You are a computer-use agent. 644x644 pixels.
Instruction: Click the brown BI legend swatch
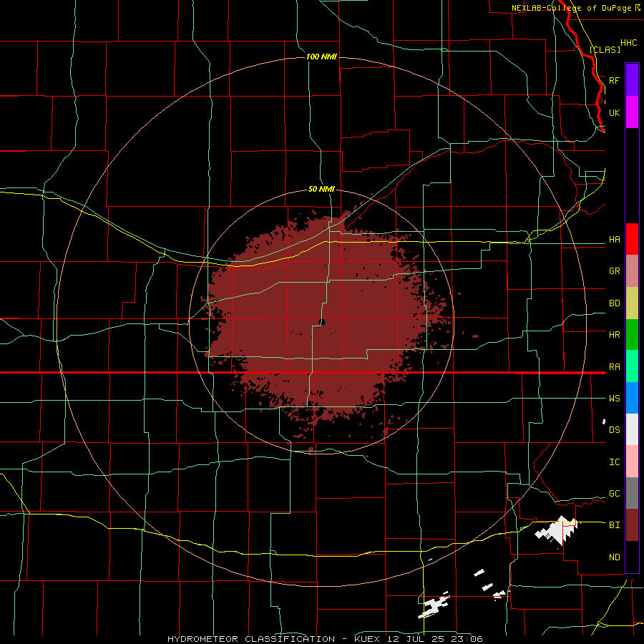click(x=632, y=525)
